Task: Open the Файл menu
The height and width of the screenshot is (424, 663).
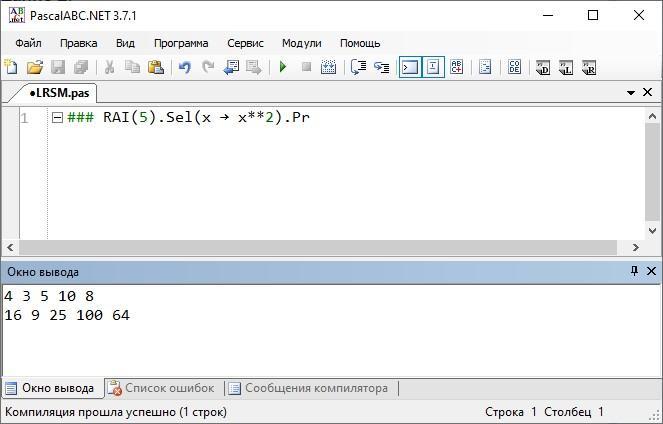Action: 28,43
